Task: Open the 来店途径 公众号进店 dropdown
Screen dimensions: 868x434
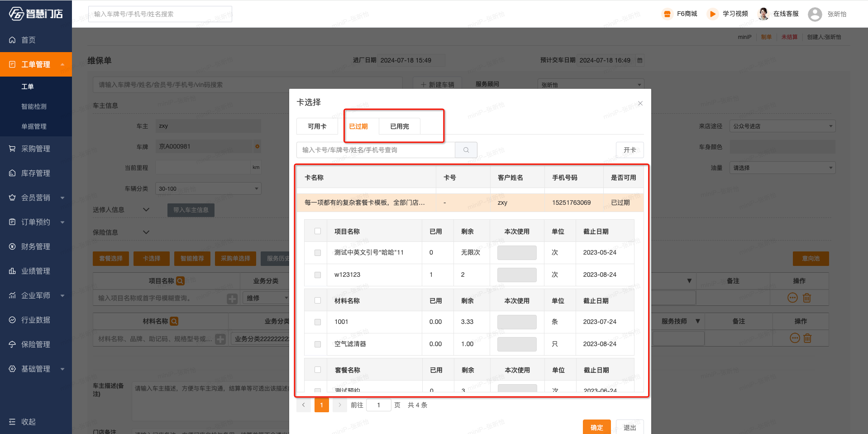Action: tap(782, 126)
